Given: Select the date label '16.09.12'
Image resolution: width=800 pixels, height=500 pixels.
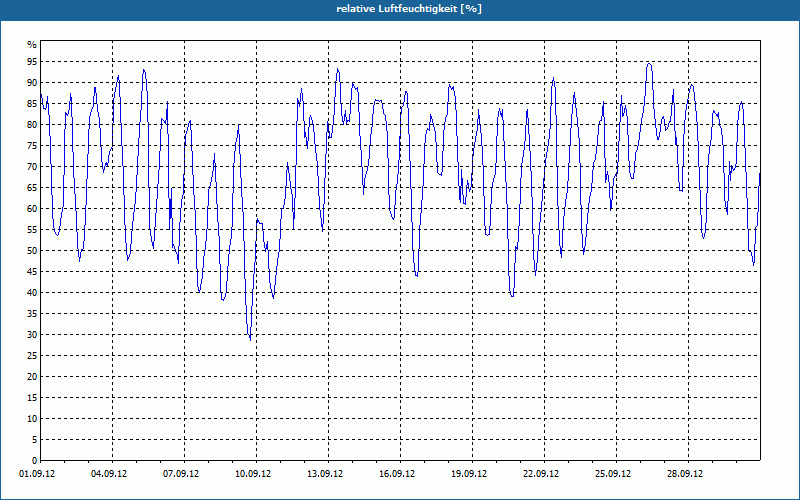Looking at the screenshot, I should point(397,474).
